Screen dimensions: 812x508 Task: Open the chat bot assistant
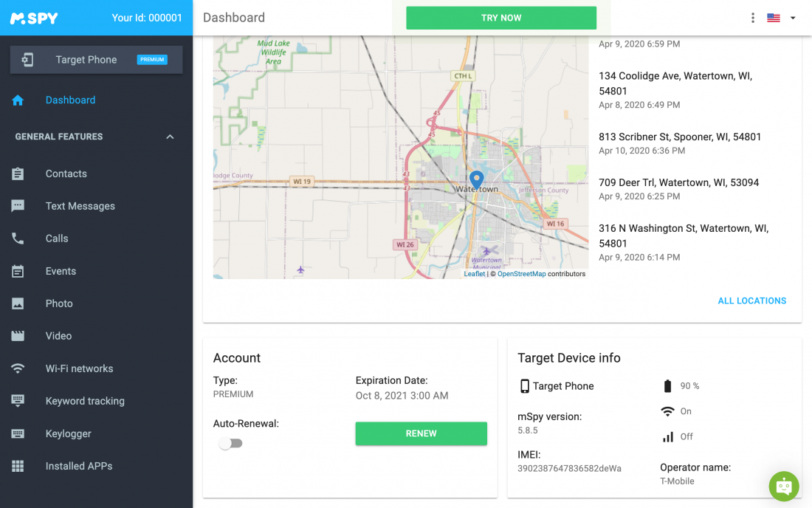click(x=784, y=487)
